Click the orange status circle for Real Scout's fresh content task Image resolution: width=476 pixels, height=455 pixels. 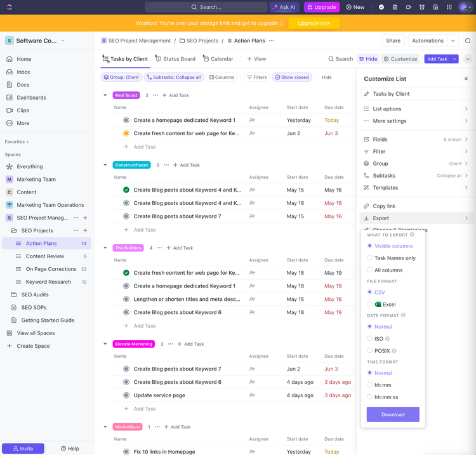pyautogui.click(x=126, y=133)
